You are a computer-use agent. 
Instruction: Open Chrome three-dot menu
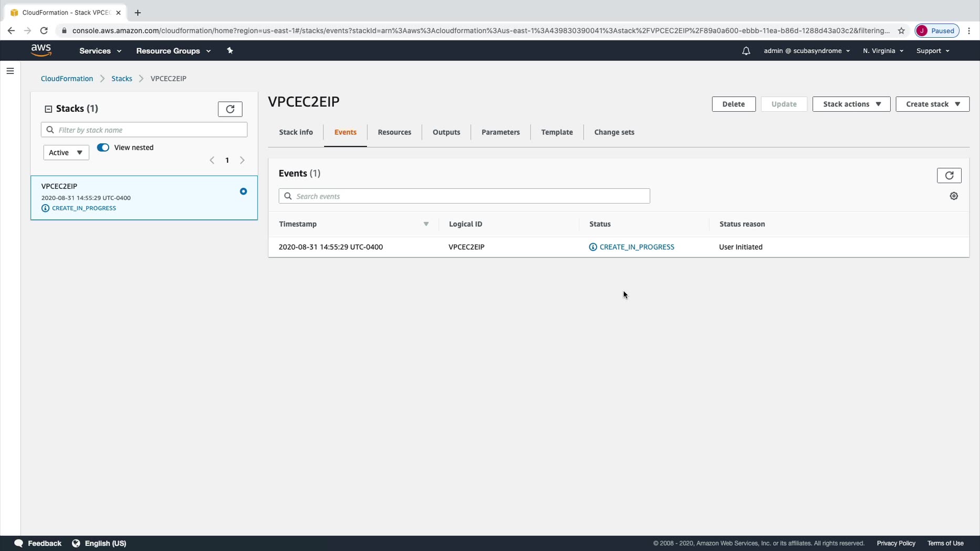tap(969, 30)
